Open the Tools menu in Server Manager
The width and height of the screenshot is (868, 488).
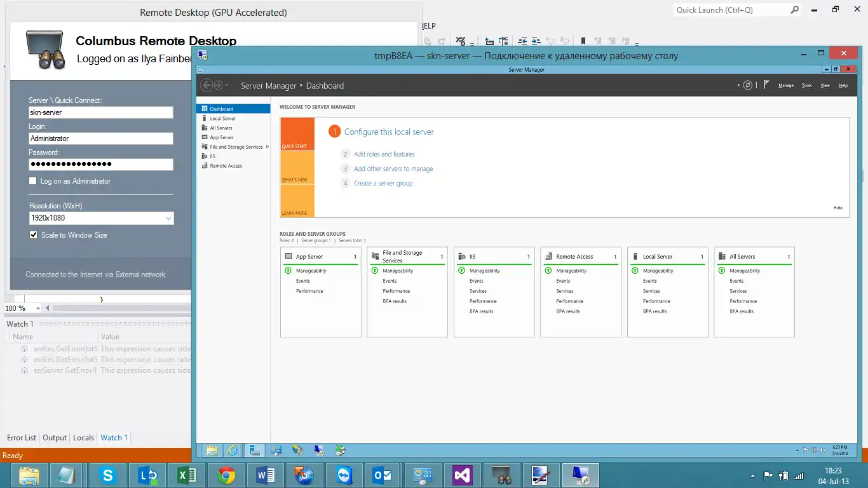coord(807,85)
